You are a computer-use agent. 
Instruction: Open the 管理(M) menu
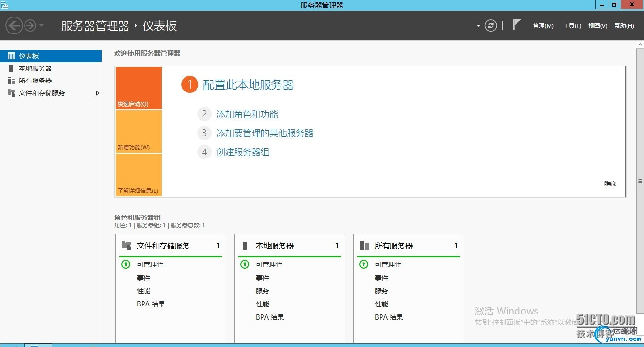543,26
